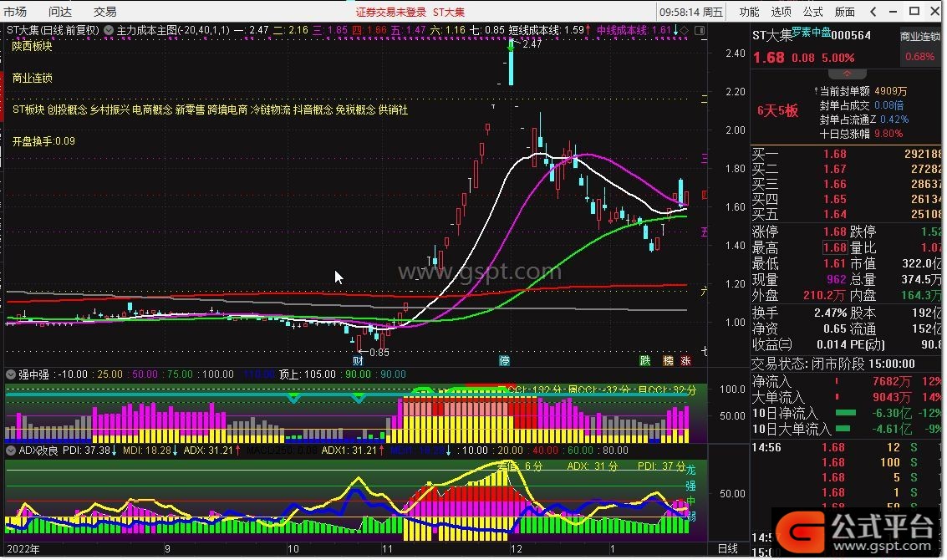This screenshot has height=560, width=947.
Task: Select the 买一 bid row at 1.68
Action: pyautogui.click(x=846, y=154)
